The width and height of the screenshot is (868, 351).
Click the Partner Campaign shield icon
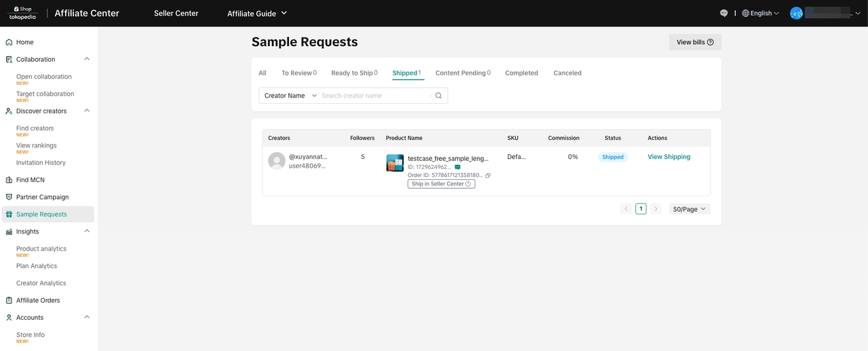(9, 197)
